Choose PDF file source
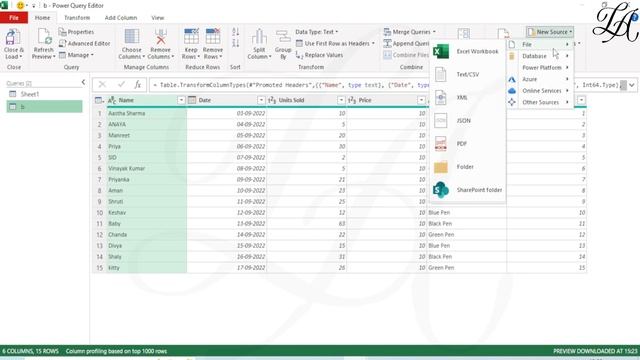 pos(468,144)
